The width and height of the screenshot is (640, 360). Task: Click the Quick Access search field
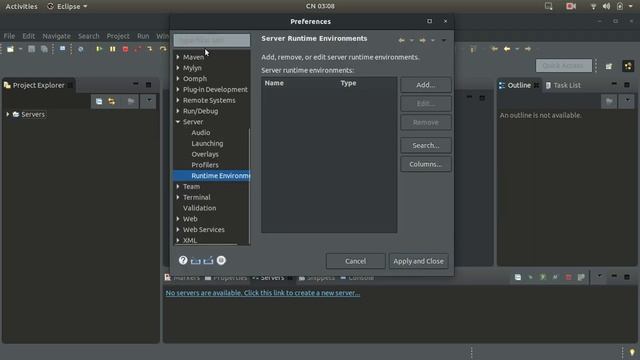[564, 66]
